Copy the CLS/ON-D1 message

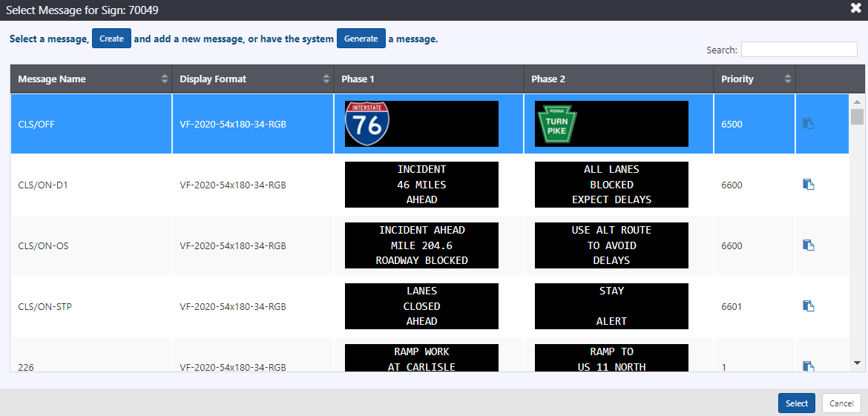[808, 185]
